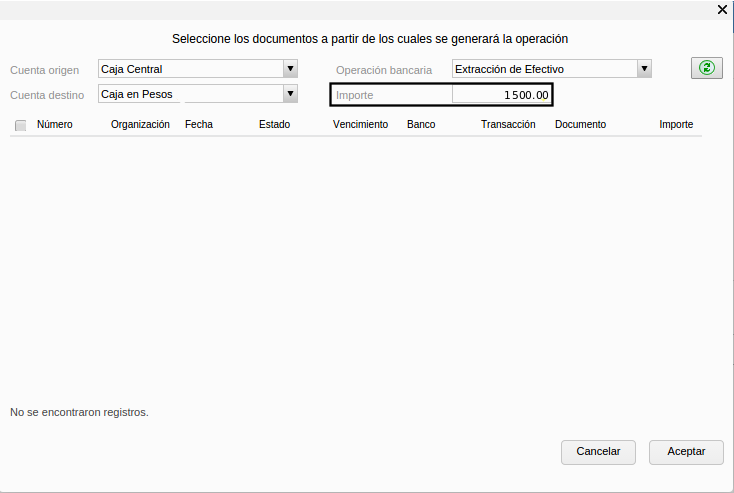Image resolution: width=734 pixels, height=493 pixels.
Task: Select the Transacción column header
Action: (508, 125)
